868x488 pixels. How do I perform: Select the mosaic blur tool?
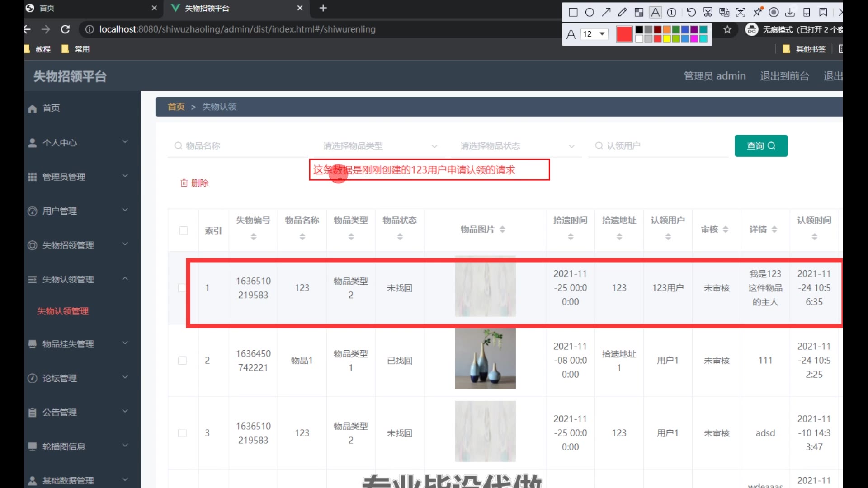click(639, 12)
